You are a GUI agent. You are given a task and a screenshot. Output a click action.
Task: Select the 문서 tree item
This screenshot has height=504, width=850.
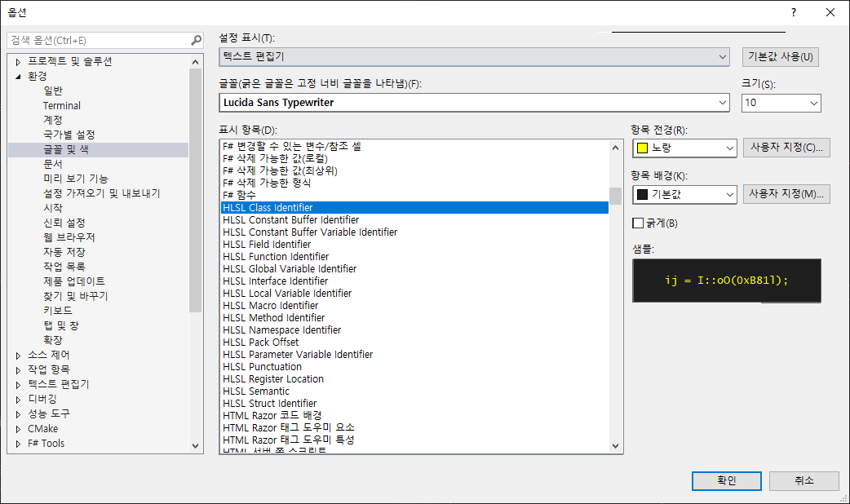[53, 164]
